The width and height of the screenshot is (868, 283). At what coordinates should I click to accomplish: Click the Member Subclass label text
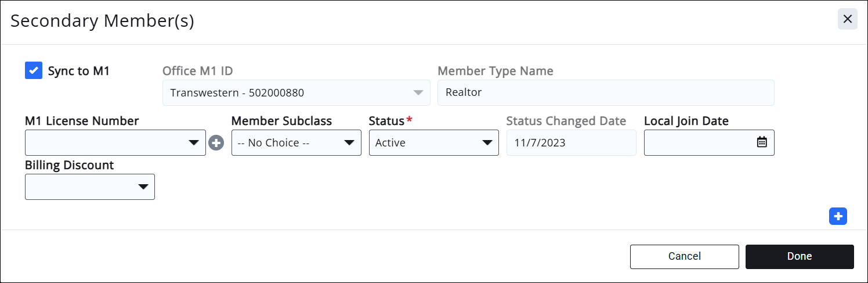pos(281,121)
